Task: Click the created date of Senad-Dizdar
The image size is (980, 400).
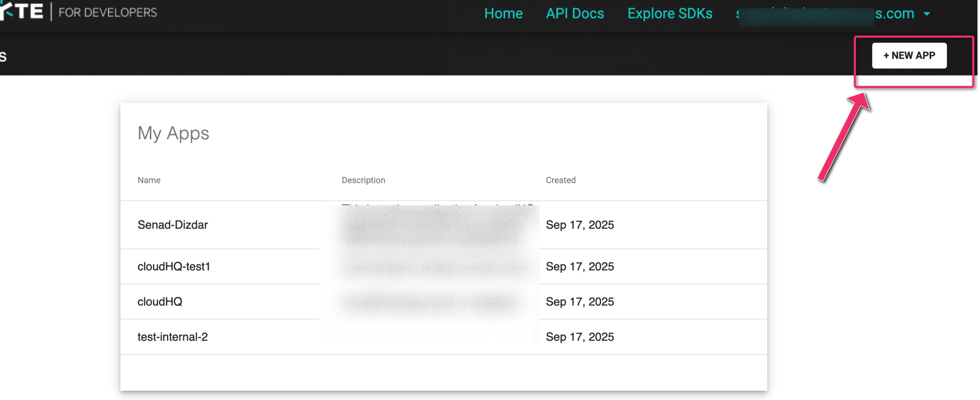Action: [x=579, y=225]
